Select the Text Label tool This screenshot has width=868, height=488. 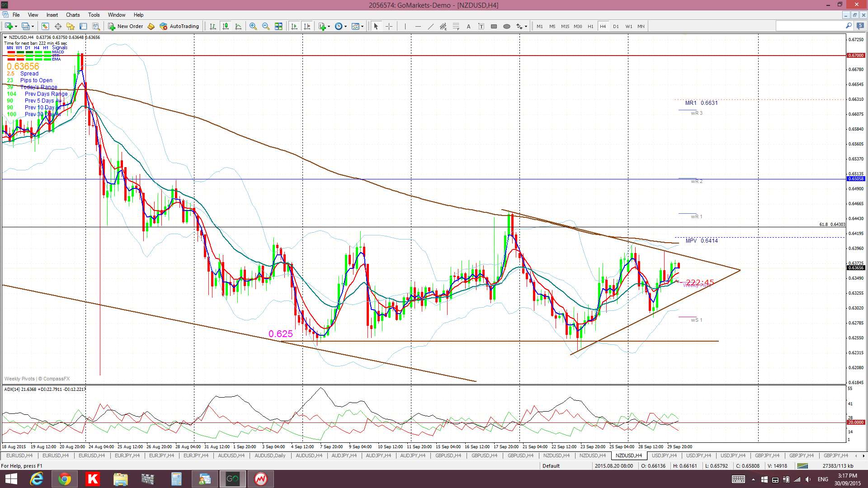tap(481, 26)
